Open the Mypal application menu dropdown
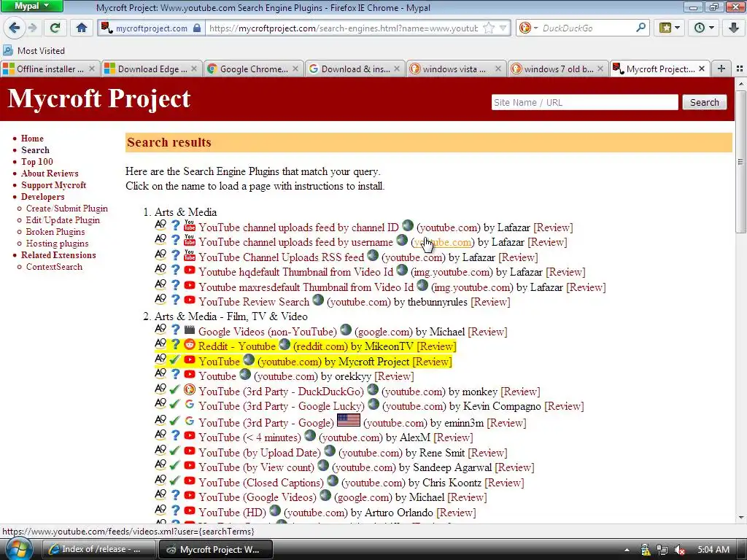Viewport: 747px width, 560px height. (x=31, y=6)
